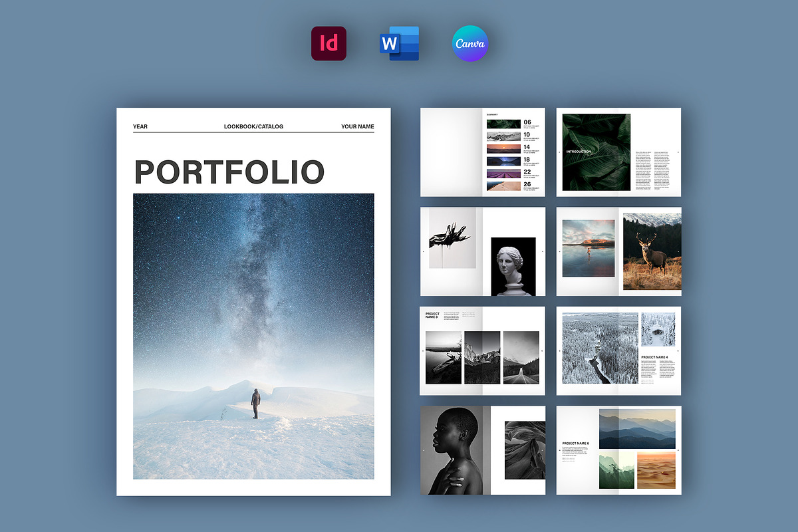Select the black dripping hand image

point(452,237)
